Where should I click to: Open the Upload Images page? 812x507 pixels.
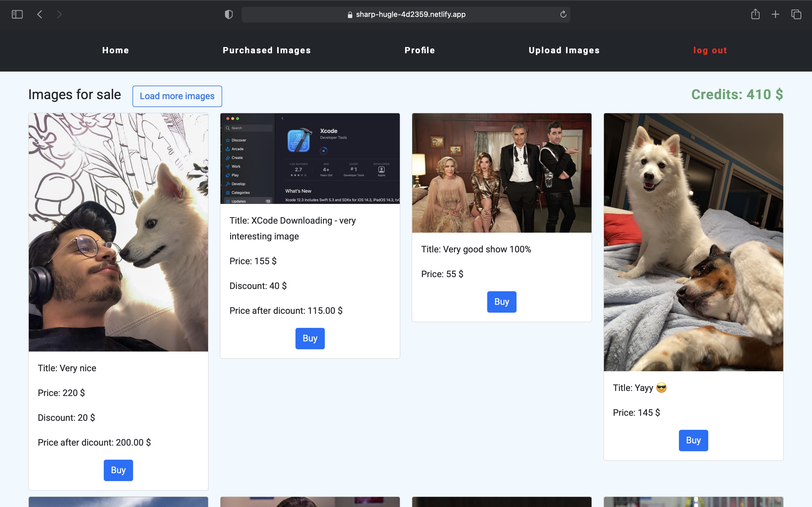point(564,50)
